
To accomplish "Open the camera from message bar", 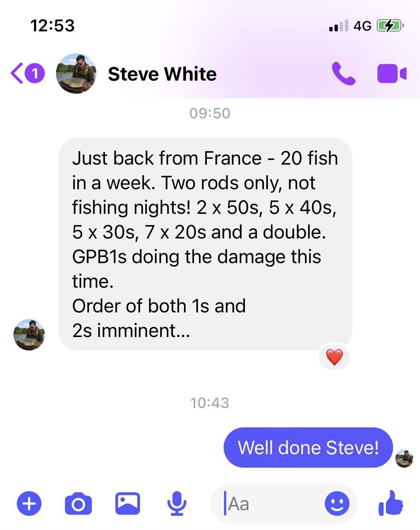I will pos(78,504).
